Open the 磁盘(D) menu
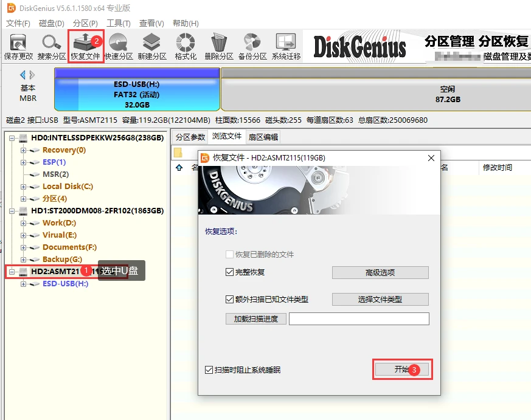 (52, 23)
